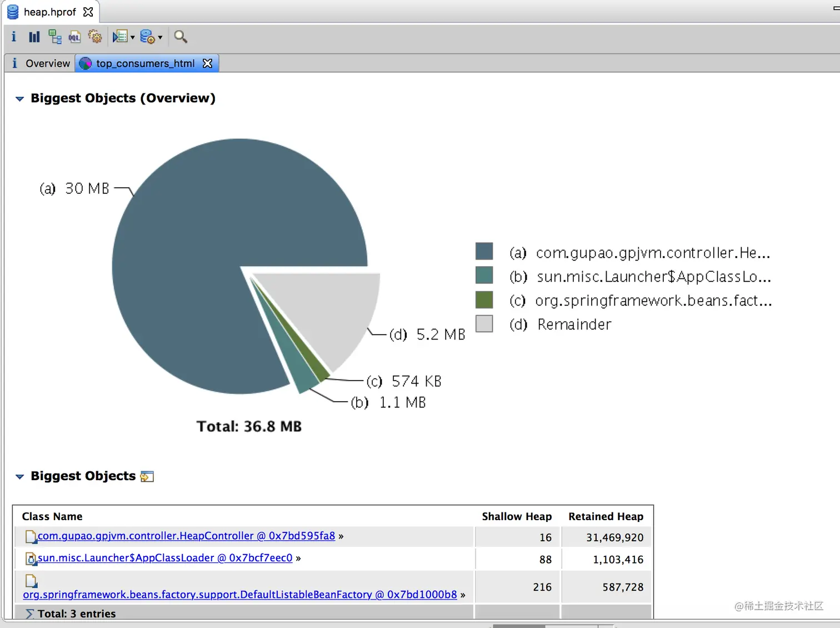840x628 pixels.
Task: Click the Class Name column header
Action: tap(52, 516)
